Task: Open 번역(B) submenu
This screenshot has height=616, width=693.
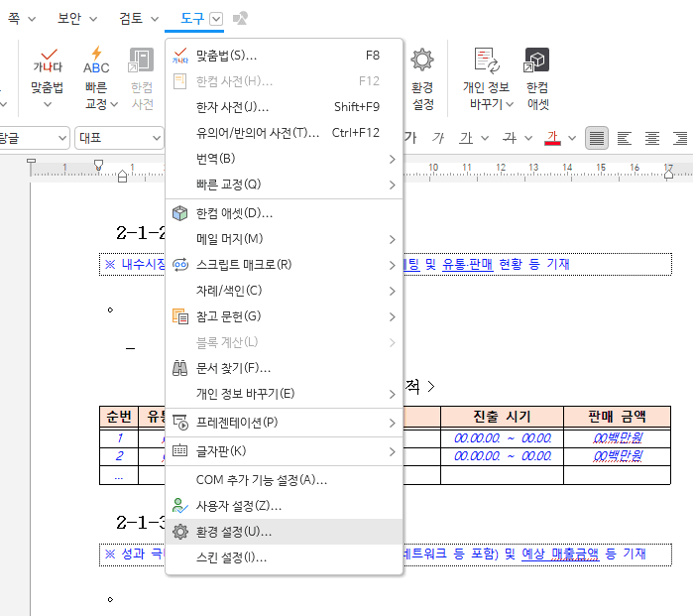Action: click(284, 159)
